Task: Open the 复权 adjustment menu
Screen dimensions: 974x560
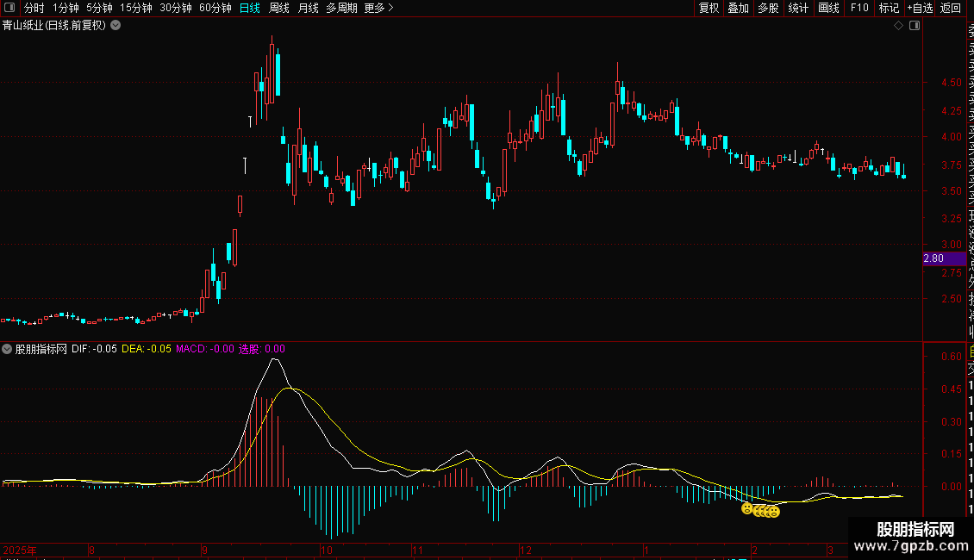Action: coord(709,8)
